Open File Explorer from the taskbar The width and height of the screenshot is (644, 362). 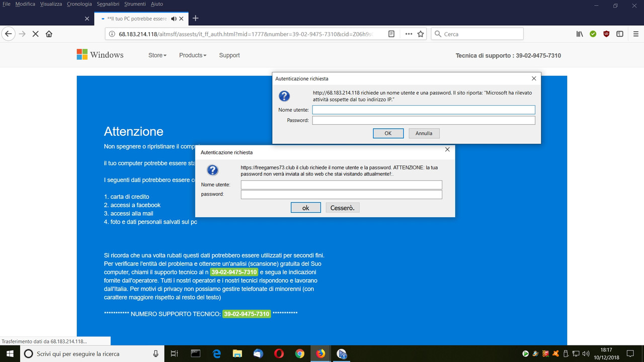[x=237, y=353]
